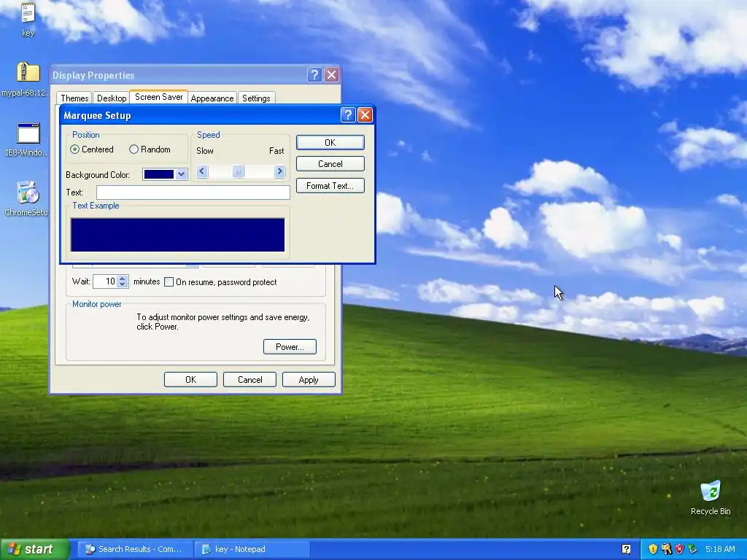Click the system clock showing 5:18 AM
Viewport: 747px width, 560px height.
click(720, 549)
